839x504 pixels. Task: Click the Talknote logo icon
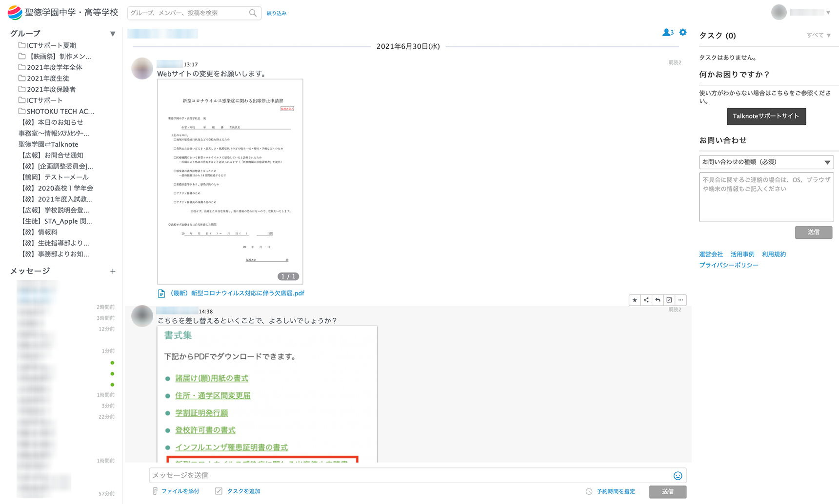coord(15,13)
